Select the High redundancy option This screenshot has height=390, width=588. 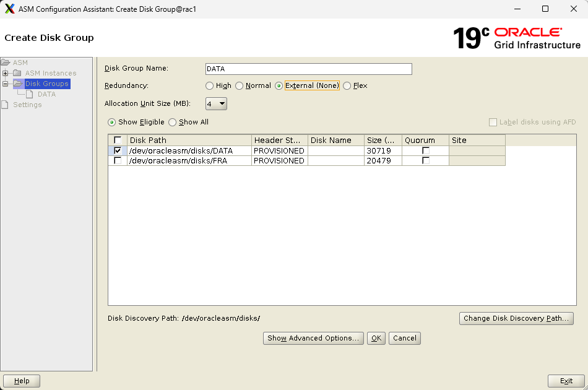pyautogui.click(x=210, y=86)
